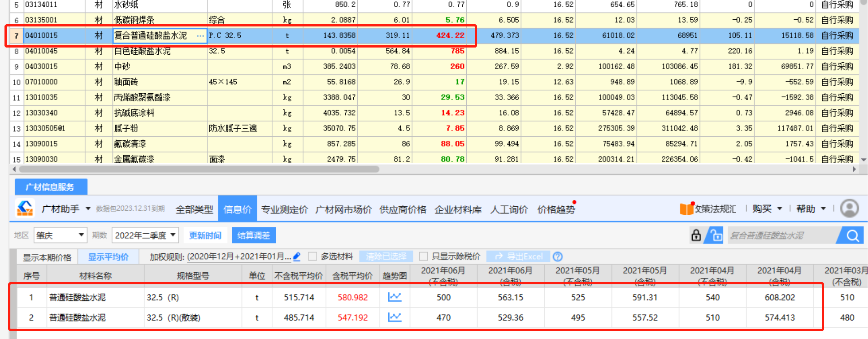868x339 pixels.
Task: Click the 自行采购 cell in row 9
Action: [x=837, y=66]
